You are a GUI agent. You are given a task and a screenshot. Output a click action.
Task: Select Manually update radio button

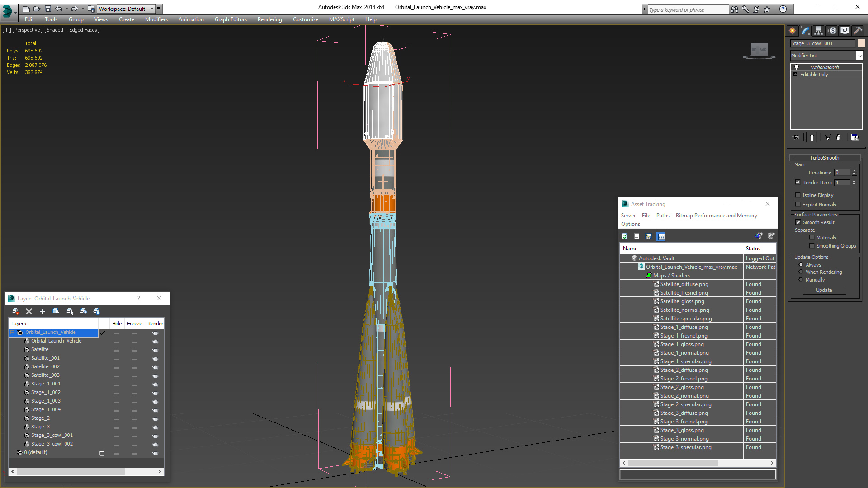click(801, 280)
